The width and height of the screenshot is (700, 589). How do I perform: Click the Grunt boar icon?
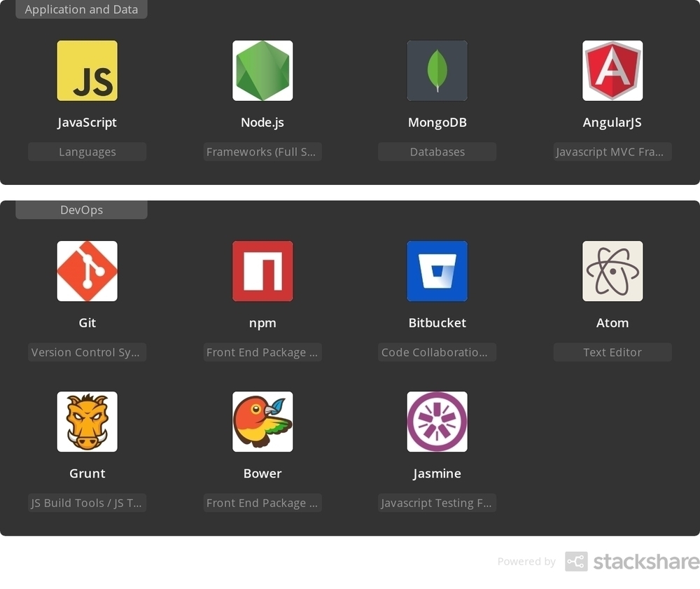tap(87, 422)
